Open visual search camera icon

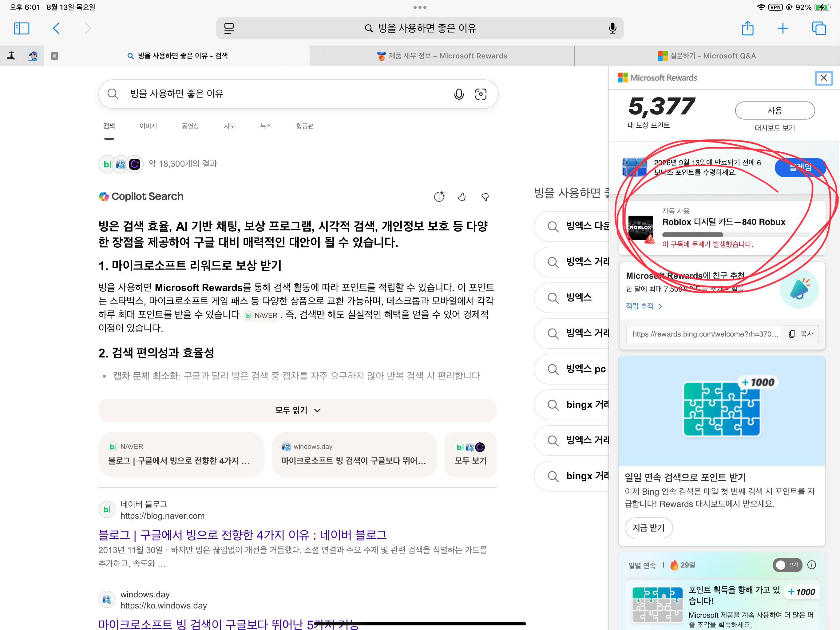click(481, 94)
